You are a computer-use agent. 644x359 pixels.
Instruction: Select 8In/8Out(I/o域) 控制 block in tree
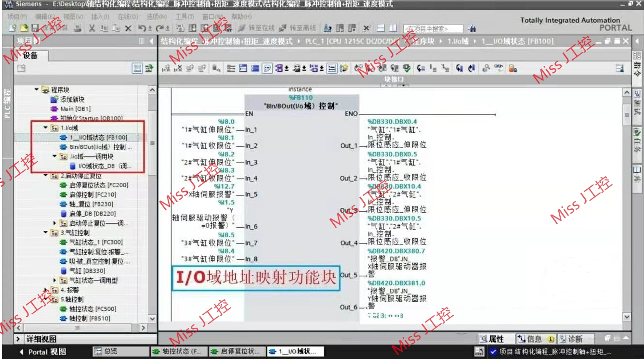95,147
